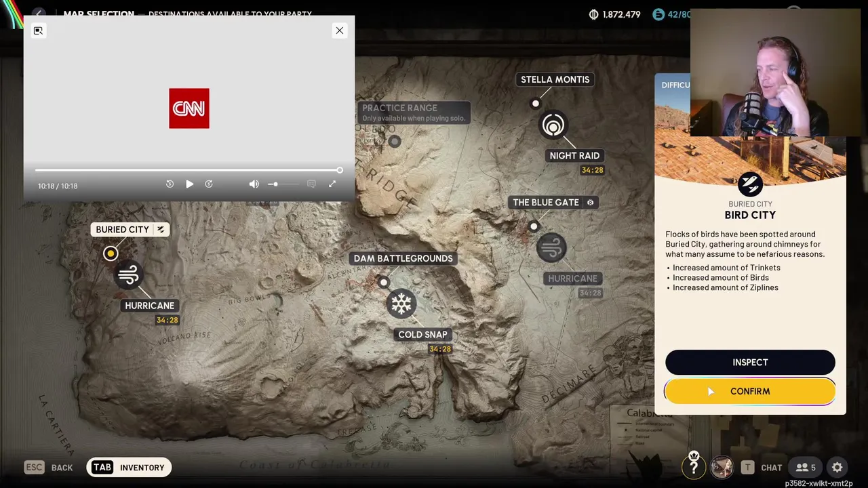
Task: Click the Buried City yellow location marker
Action: [x=111, y=253]
